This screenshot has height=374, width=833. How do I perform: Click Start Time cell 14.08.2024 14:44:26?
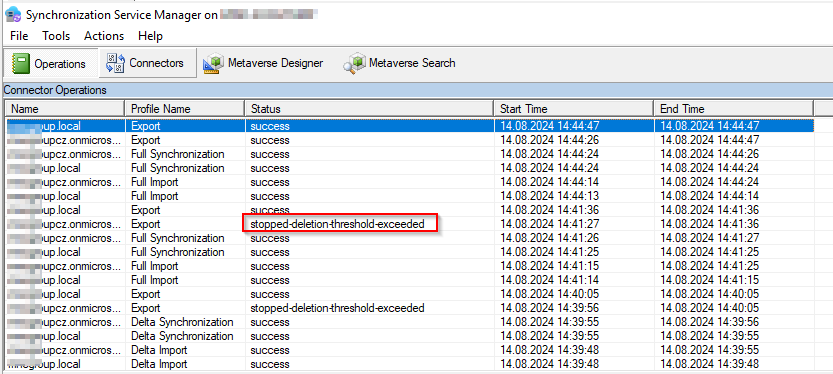(x=550, y=140)
